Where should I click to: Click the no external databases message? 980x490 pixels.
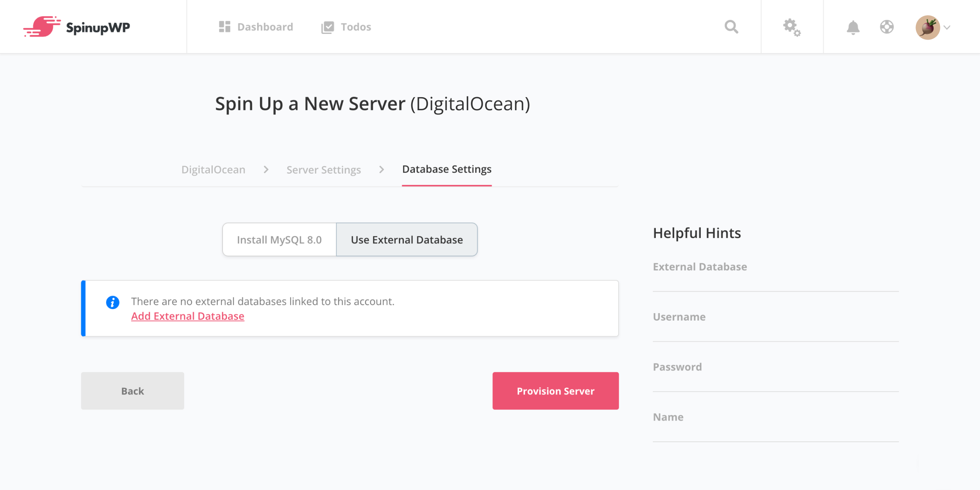[263, 301]
